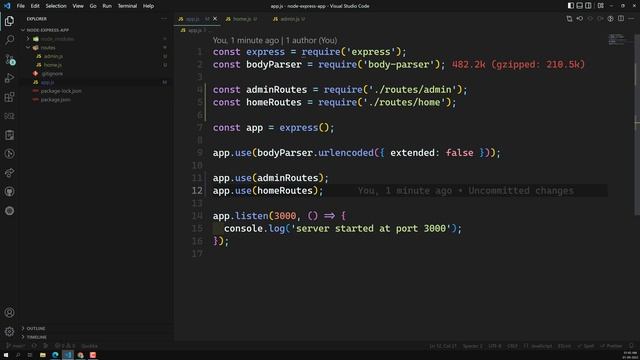Open the Source Control view with badge
640x360 pixels.
coord(9,59)
